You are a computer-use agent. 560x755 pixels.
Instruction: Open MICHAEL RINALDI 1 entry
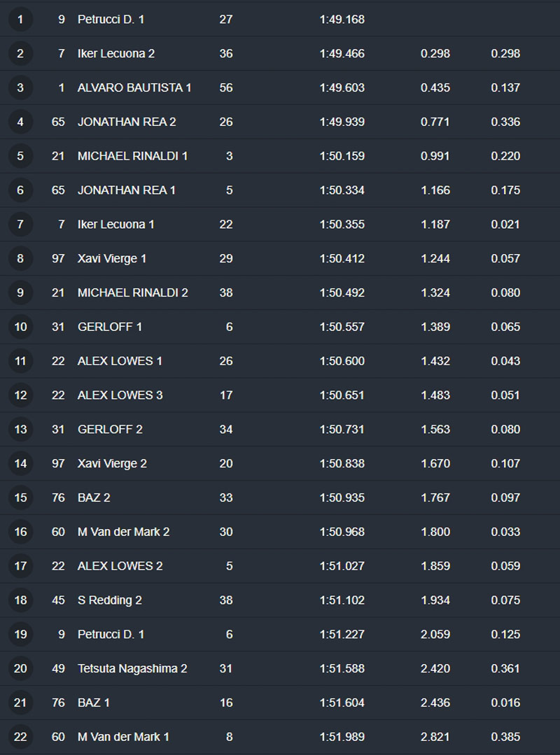(x=132, y=156)
